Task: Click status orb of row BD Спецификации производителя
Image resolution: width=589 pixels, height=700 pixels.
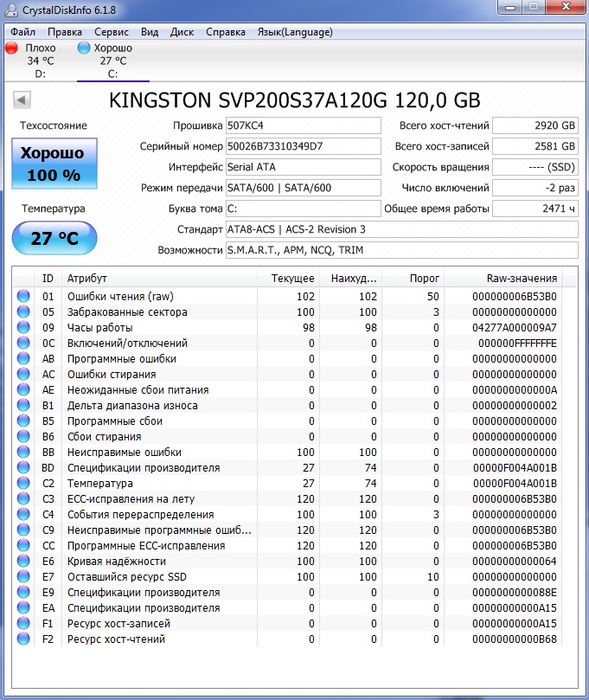Action: [x=23, y=467]
